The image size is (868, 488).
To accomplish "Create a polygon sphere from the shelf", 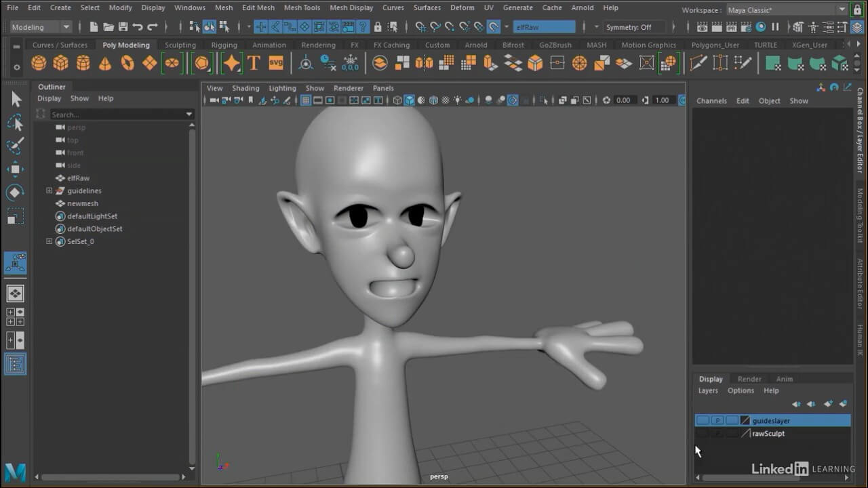I will [39, 63].
